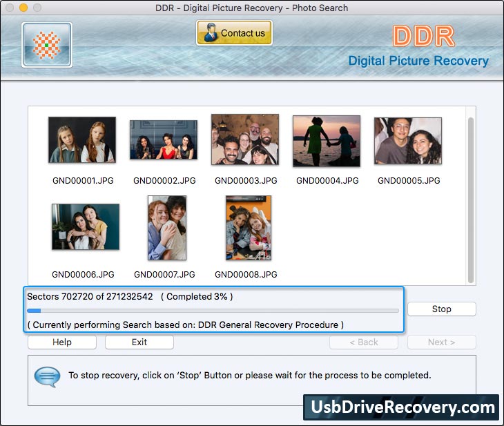Viewport: 504px width, 426px height.
Task: Select the GND00001.JPG thumbnail image
Action: 82,140
